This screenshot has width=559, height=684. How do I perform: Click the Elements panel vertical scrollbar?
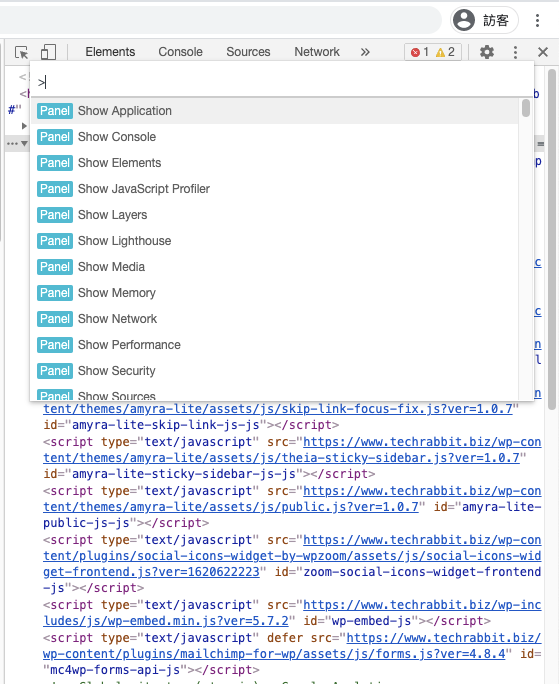pyautogui.click(x=552, y=239)
